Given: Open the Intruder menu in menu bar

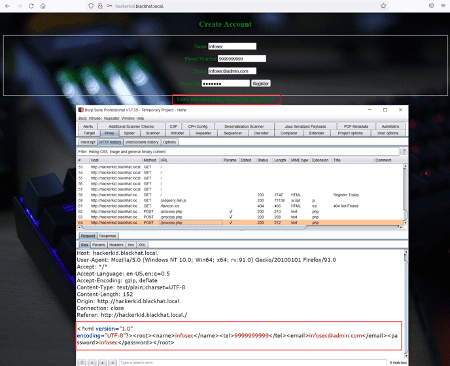Looking at the screenshot, I should (x=95, y=118).
